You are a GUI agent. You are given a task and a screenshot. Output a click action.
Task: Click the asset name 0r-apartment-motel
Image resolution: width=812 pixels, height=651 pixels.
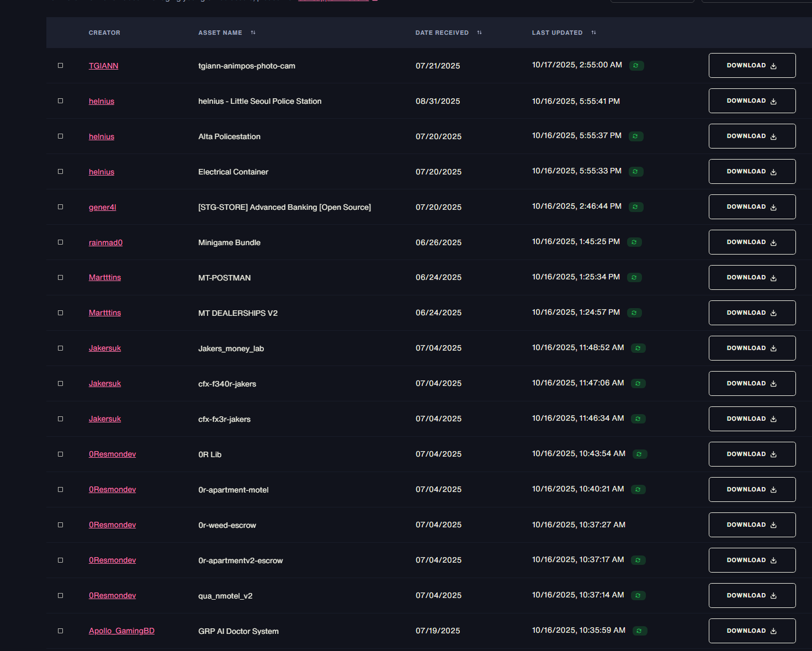pyautogui.click(x=233, y=490)
